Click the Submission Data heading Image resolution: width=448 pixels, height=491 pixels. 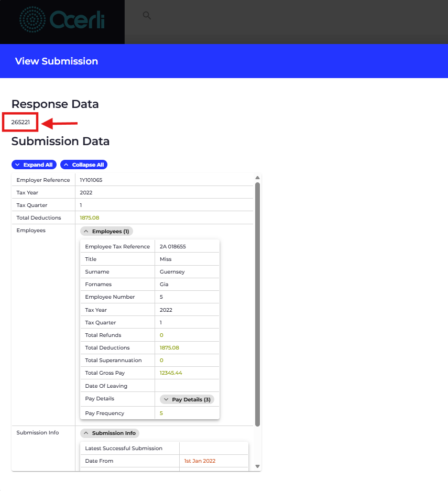[60, 141]
